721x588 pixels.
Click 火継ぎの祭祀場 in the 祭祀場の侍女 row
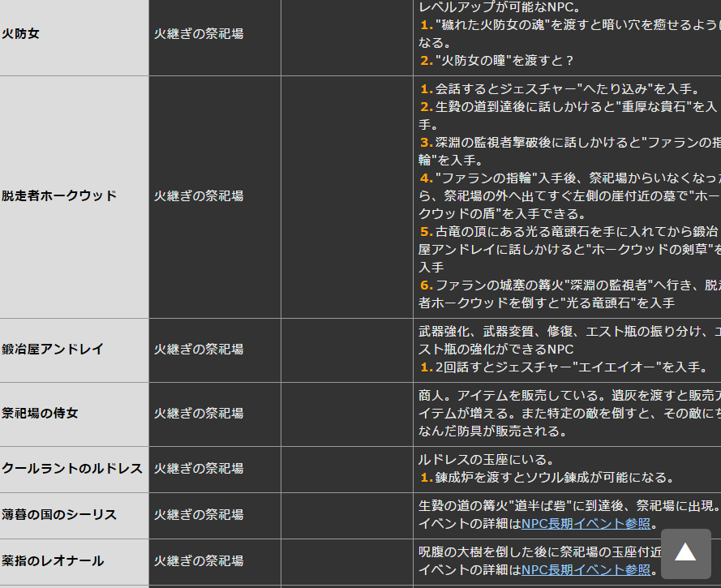199,414
